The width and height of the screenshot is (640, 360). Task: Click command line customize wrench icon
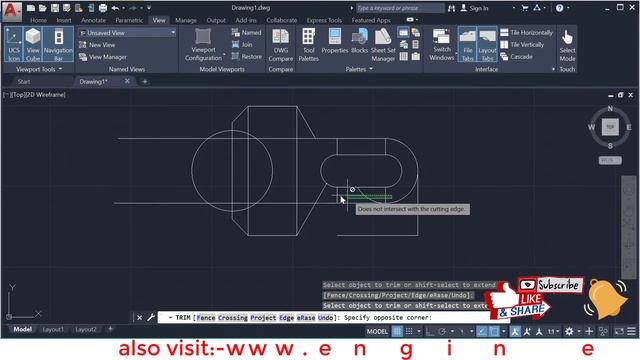151,317
